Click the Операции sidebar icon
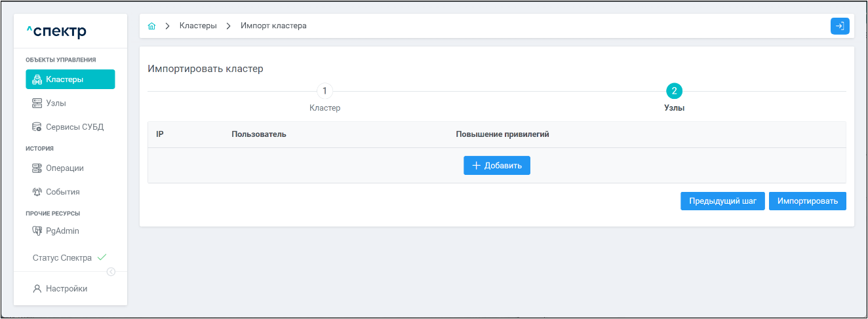868x319 pixels. coord(37,168)
